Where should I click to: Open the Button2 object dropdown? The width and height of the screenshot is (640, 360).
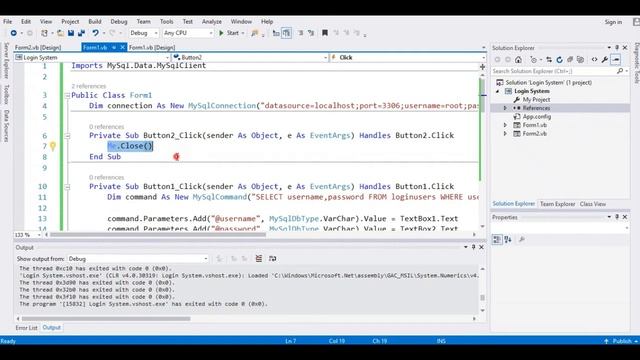(x=250, y=58)
